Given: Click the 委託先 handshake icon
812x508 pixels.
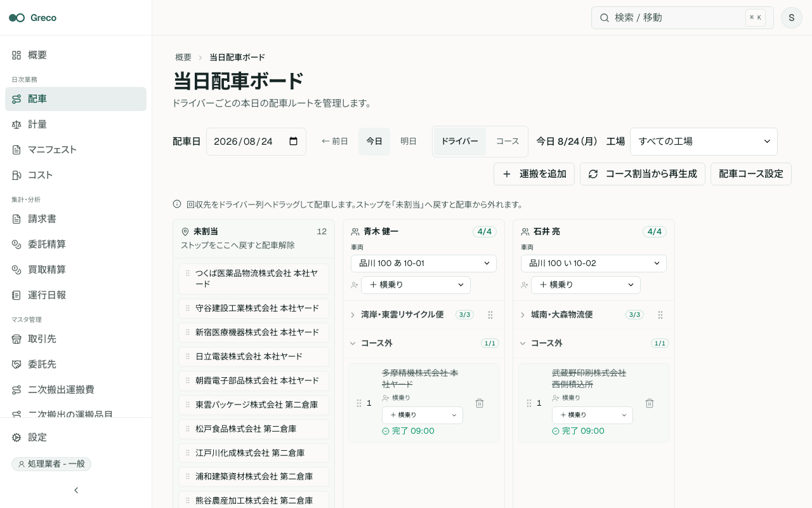Looking at the screenshot, I should point(16,364).
